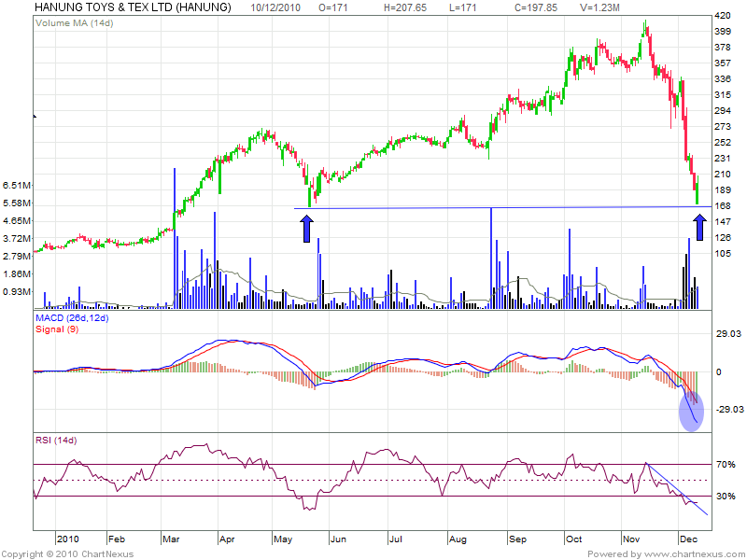Image resolution: width=747 pixels, height=560 pixels.
Task: Click the blue RSI downtrend line
Action: pyautogui.click(x=677, y=488)
